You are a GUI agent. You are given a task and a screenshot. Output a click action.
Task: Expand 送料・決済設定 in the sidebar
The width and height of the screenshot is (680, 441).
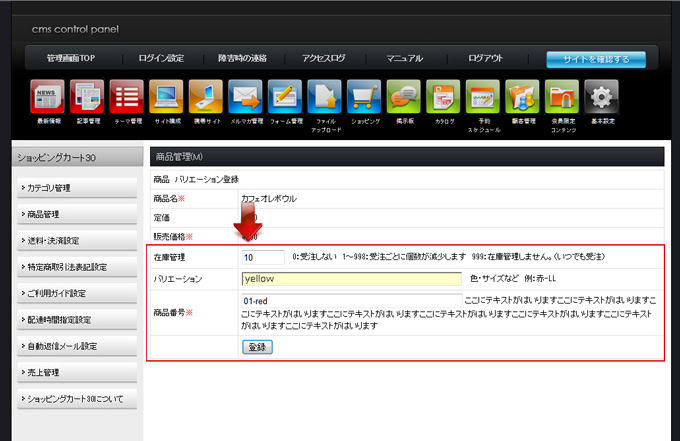[77, 241]
